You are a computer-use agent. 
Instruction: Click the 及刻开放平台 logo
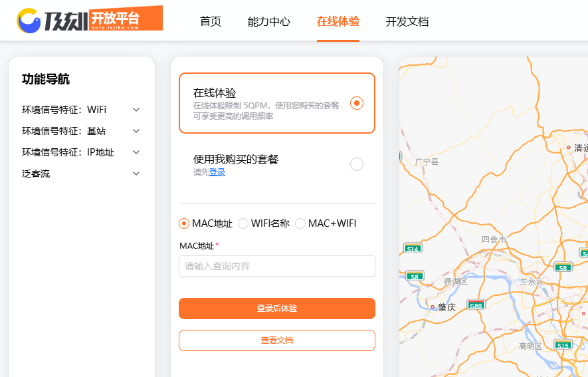click(89, 20)
